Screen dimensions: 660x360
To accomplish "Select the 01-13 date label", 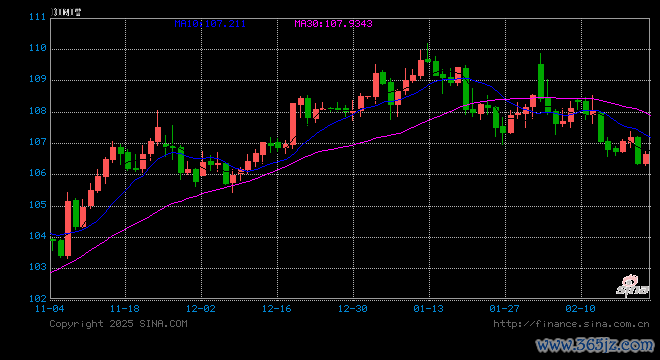I will (x=428, y=309).
